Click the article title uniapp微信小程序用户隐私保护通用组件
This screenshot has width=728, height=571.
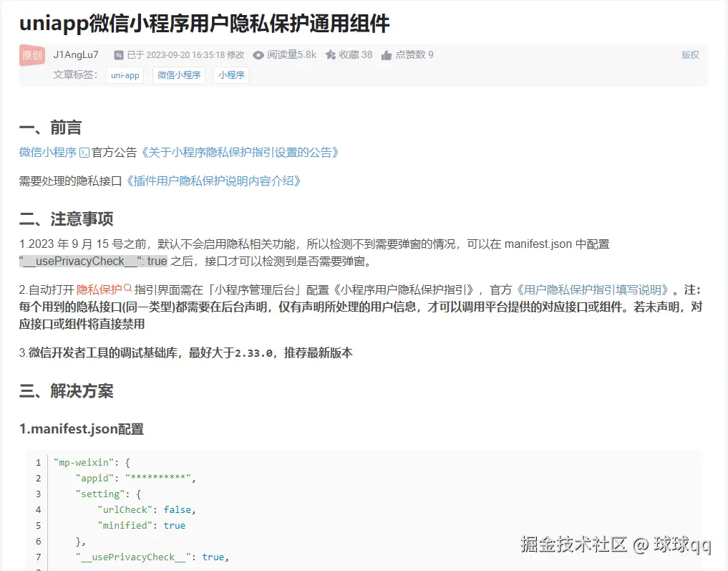point(204,23)
